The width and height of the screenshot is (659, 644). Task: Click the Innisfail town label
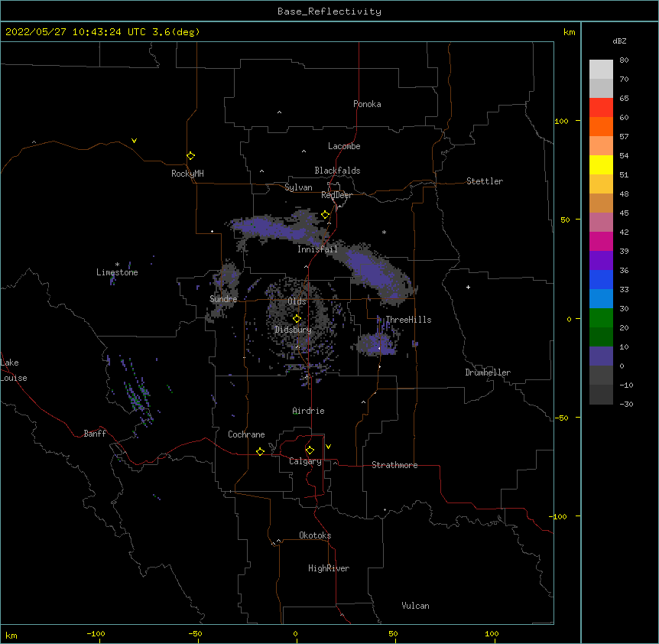[x=317, y=249]
